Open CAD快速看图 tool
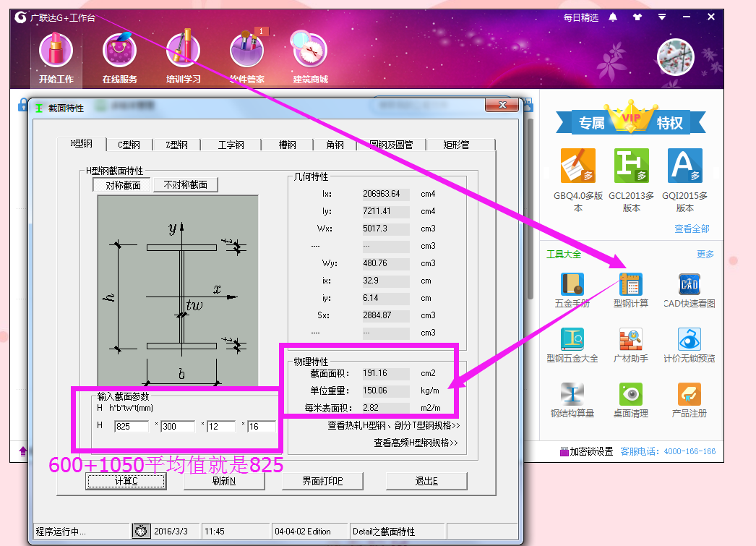 (x=689, y=291)
